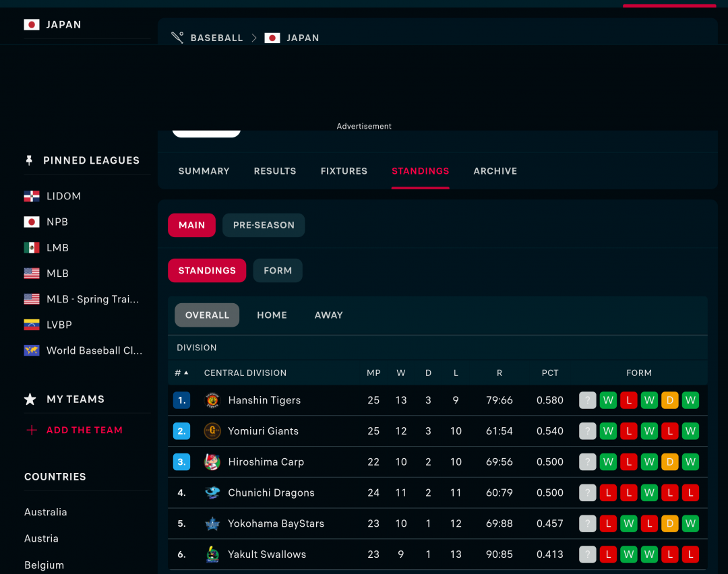728x574 pixels.
Task: Click the last L form badge for Chunichi Dragons
Action: [x=690, y=492]
